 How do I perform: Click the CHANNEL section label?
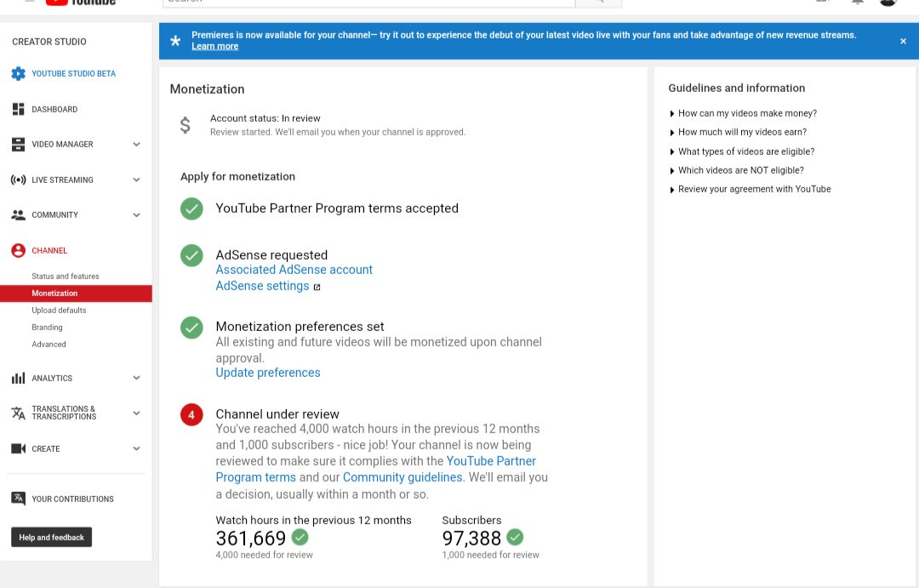point(49,250)
